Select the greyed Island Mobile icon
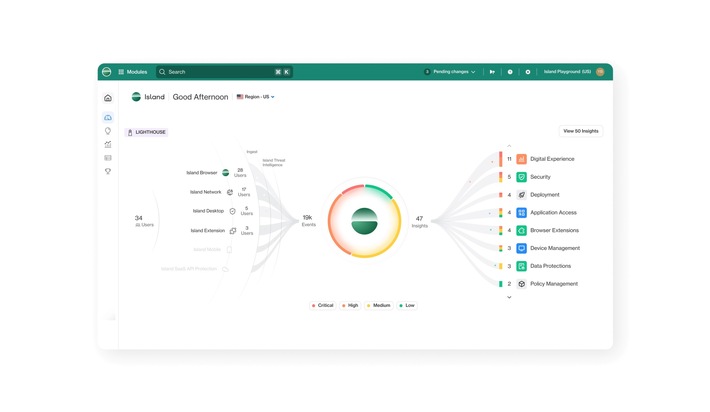The width and height of the screenshot is (710, 412). [x=229, y=249]
